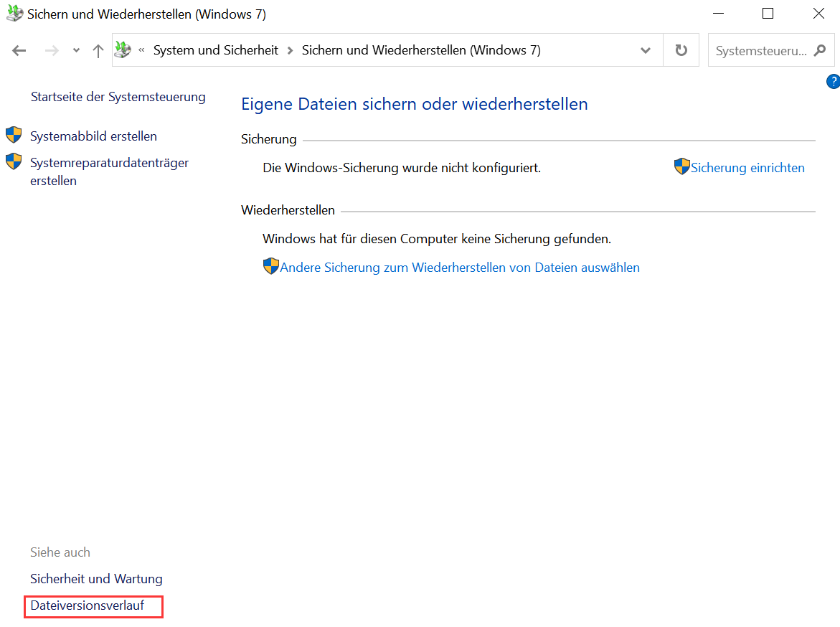Image resolution: width=840 pixels, height=627 pixels.
Task: Expand the breadcrumb overflow chevrons
Action: click(x=141, y=49)
